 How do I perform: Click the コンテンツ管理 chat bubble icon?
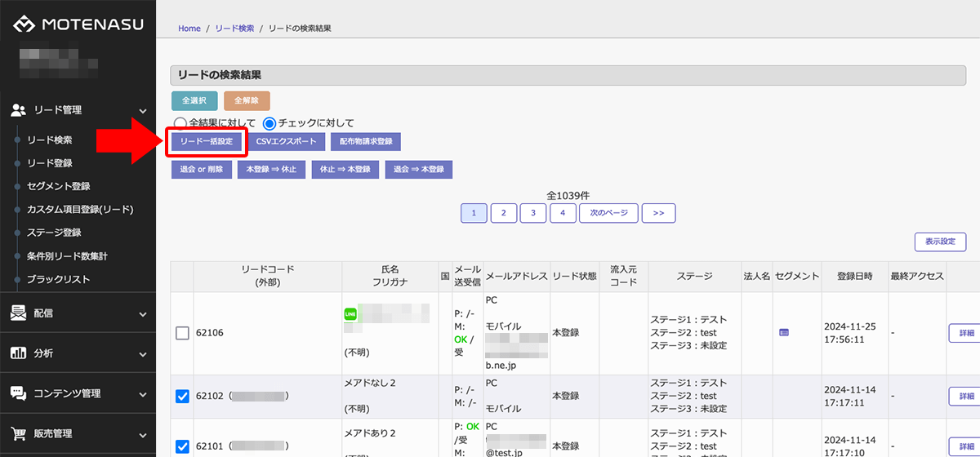[18, 393]
